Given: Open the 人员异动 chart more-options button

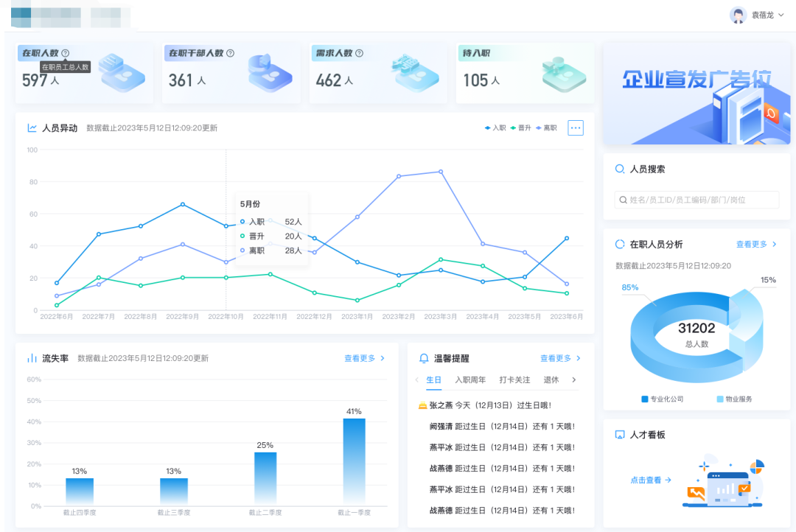Looking at the screenshot, I should (575, 128).
